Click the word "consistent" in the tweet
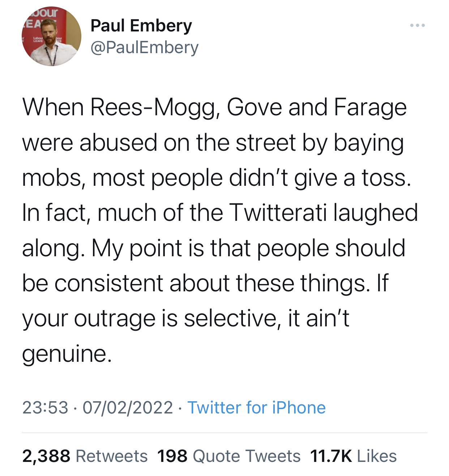Image resolution: width=449 pixels, height=476 pixels. (x=109, y=283)
